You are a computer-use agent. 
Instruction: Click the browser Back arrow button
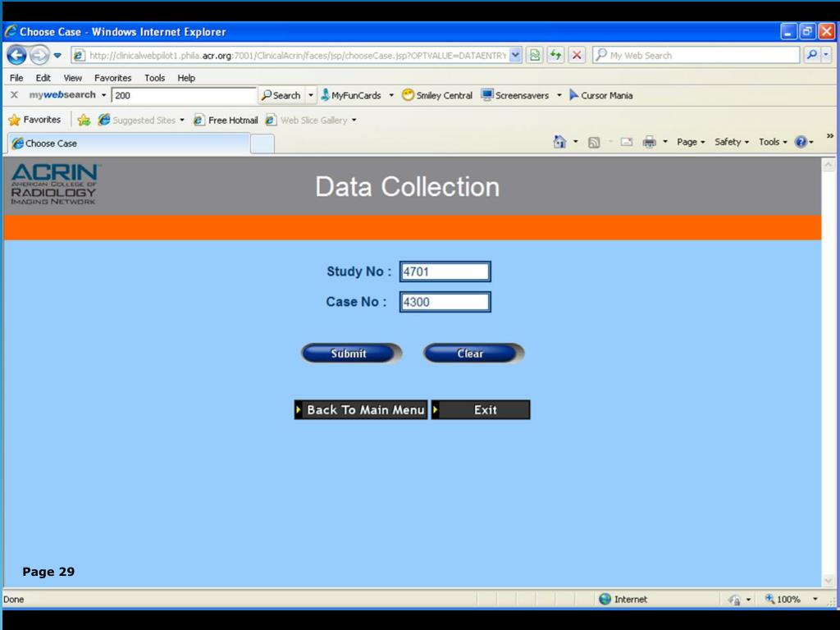click(x=16, y=55)
